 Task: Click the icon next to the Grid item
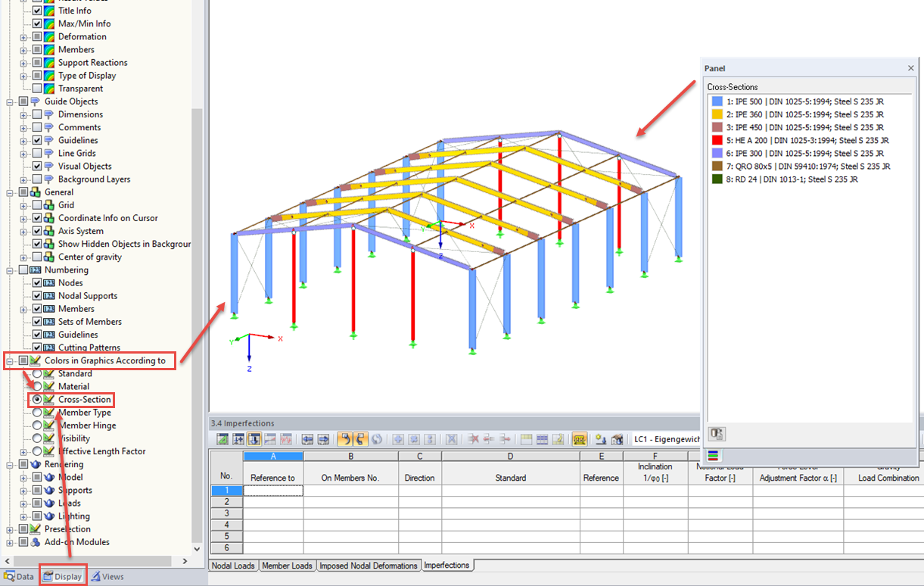pyautogui.click(x=50, y=205)
